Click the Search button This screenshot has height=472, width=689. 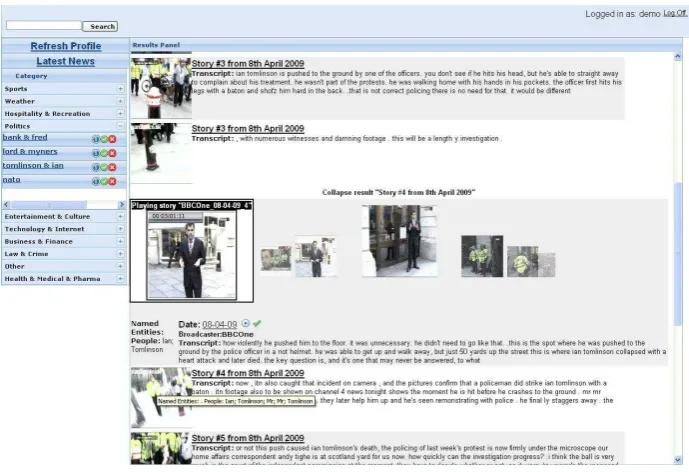pos(100,26)
